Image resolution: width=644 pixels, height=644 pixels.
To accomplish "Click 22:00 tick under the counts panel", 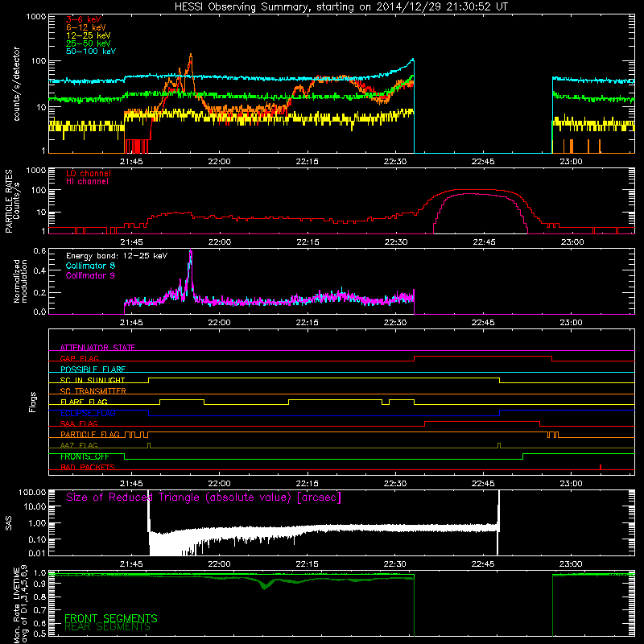I will (219, 162).
